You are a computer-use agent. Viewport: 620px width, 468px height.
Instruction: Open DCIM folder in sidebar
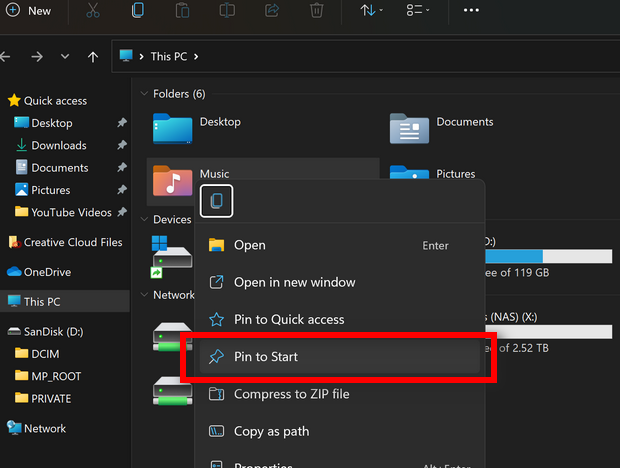click(37, 354)
